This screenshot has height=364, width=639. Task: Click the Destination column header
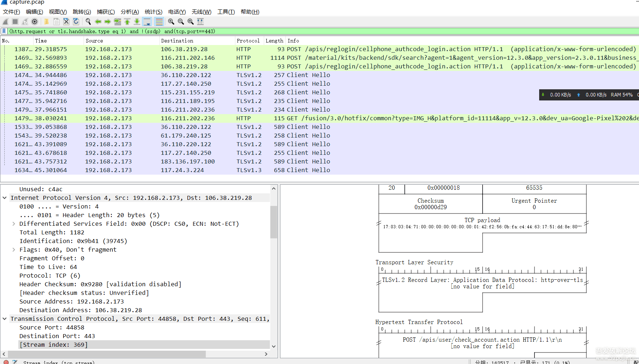tap(177, 41)
